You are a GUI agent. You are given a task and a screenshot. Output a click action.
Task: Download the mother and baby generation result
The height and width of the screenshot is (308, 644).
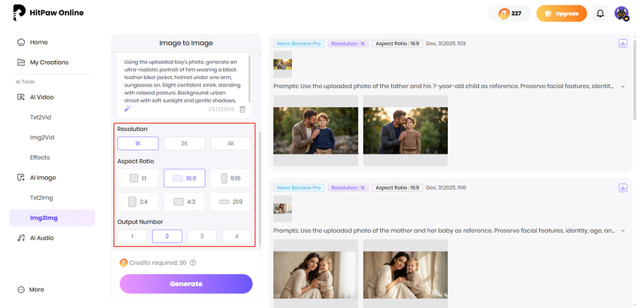623,188
